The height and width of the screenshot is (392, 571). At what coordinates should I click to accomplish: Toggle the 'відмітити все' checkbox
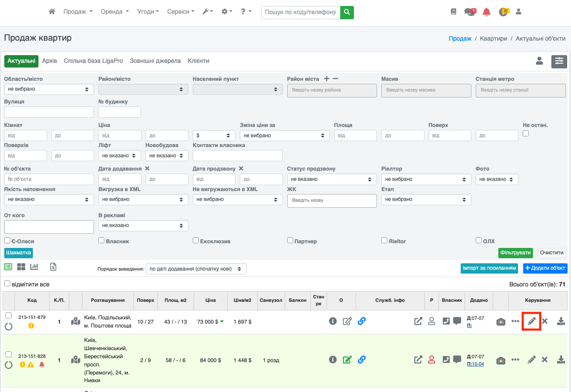tap(7, 284)
